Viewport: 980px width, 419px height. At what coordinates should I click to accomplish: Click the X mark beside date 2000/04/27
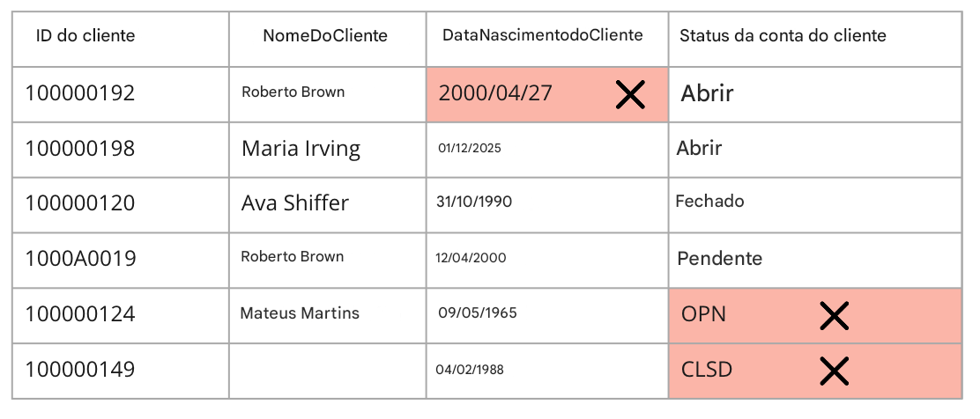point(629,94)
